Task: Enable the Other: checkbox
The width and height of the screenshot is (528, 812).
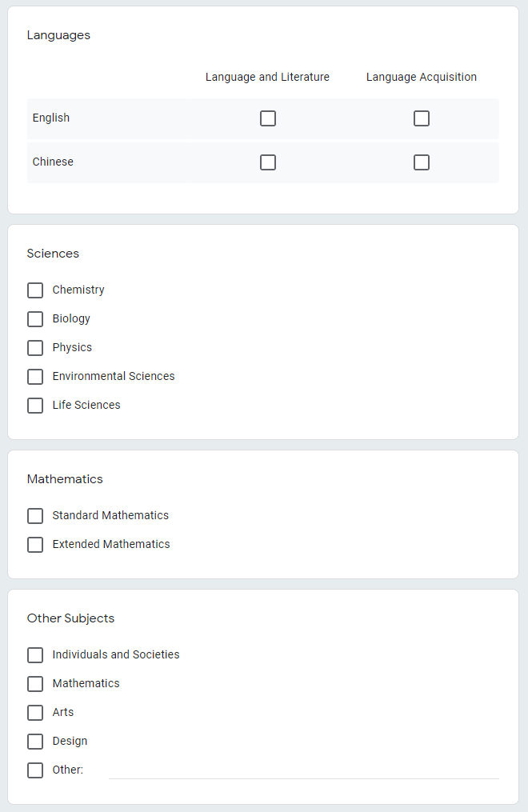Action: click(35, 770)
